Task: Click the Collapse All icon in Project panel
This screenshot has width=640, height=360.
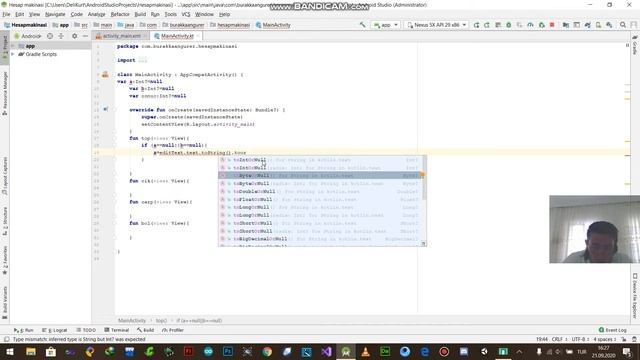Action: coord(61,36)
